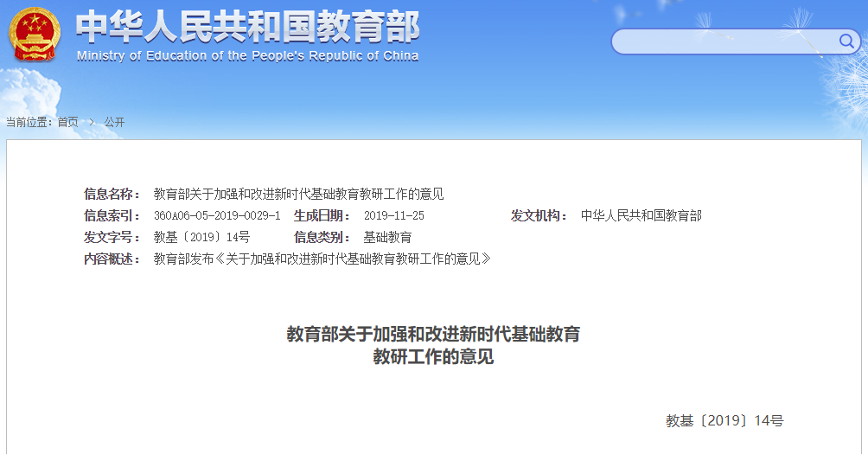Click the bold document heading 教育部关于加强和改进新时代基础教育
This screenshot has height=454, width=868.
tap(433, 335)
